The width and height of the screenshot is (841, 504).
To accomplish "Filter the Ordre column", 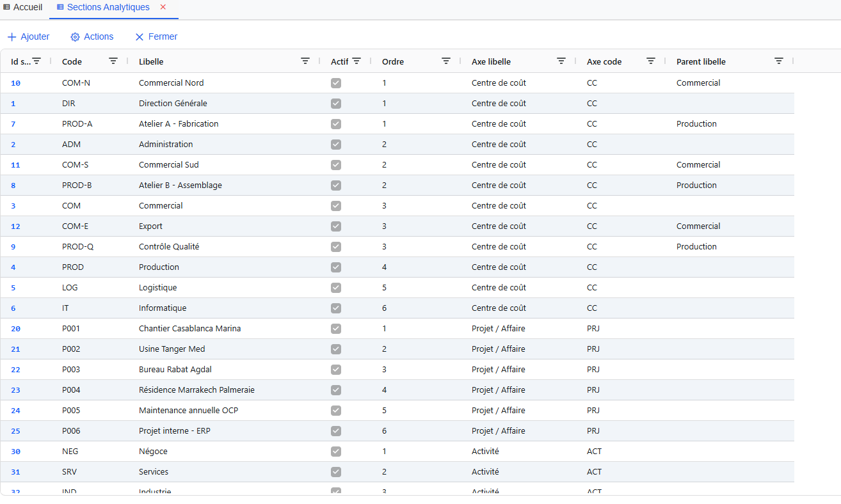I will pyautogui.click(x=446, y=61).
